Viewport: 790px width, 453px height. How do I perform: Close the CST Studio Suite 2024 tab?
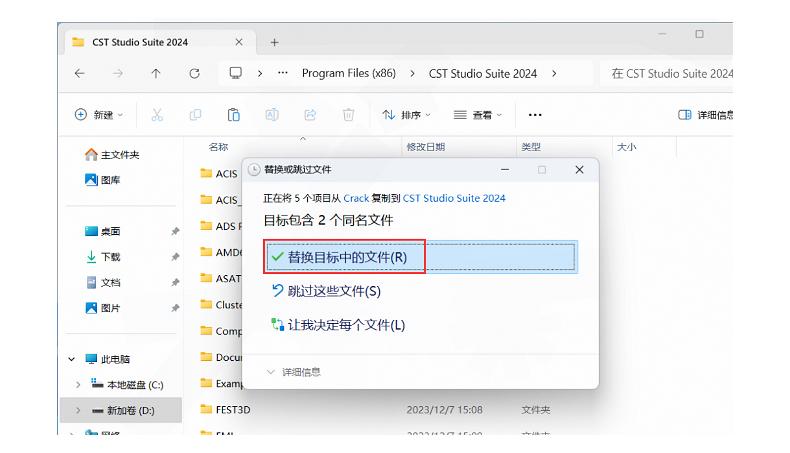pos(239,42)
